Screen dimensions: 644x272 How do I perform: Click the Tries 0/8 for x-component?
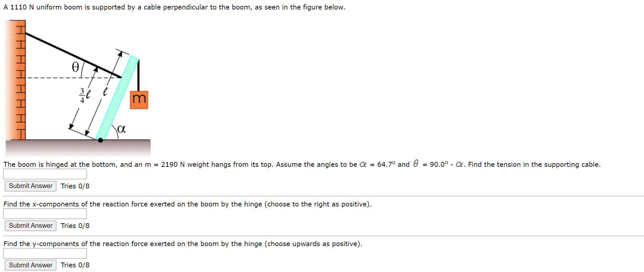click(x=75, y=225)
